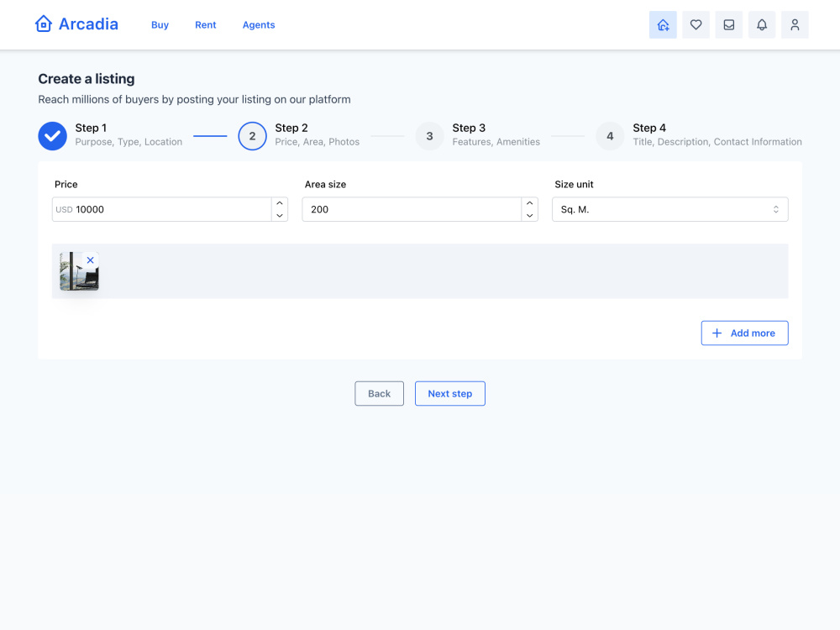
Task: Click the 'Features, Amenities' step text
Action: 496,142
